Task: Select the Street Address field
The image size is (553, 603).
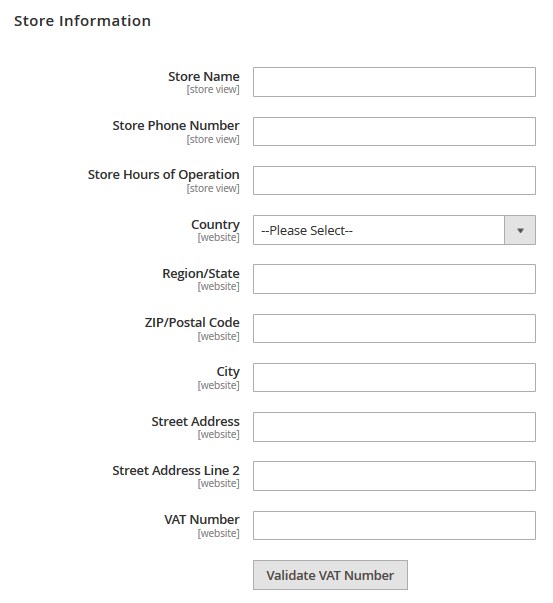Action: click(x=394, y=427)
